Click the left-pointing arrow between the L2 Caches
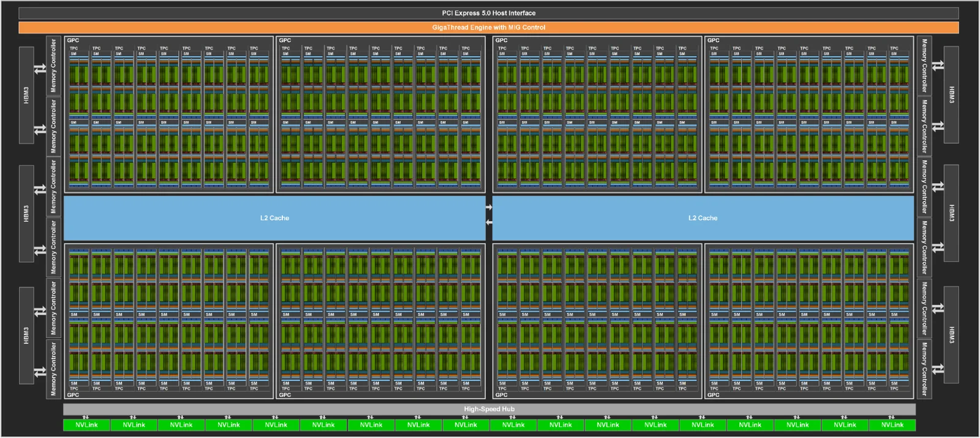The width and height of the screenshot is (980, 438). coord(489,222)
